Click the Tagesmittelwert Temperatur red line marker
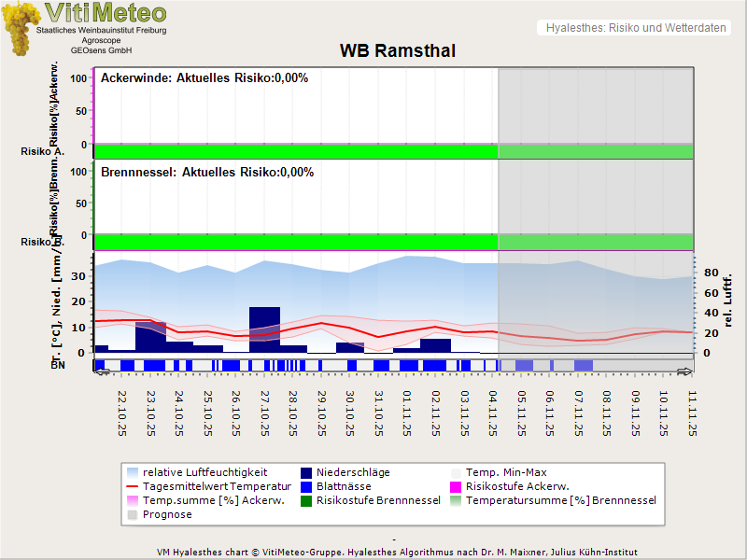The image size is (747, 560). 134,486
